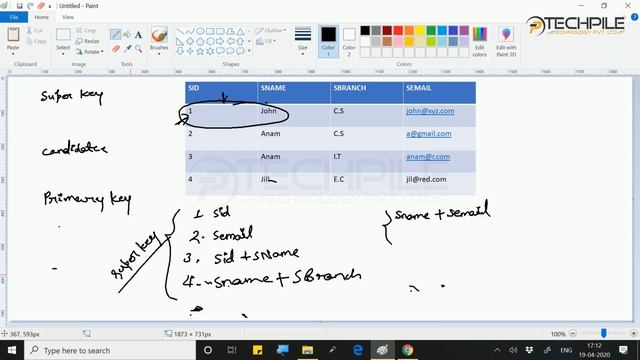Open the Rotate dropdown
The width and height of the screenshot is (640, 360).
90,52
